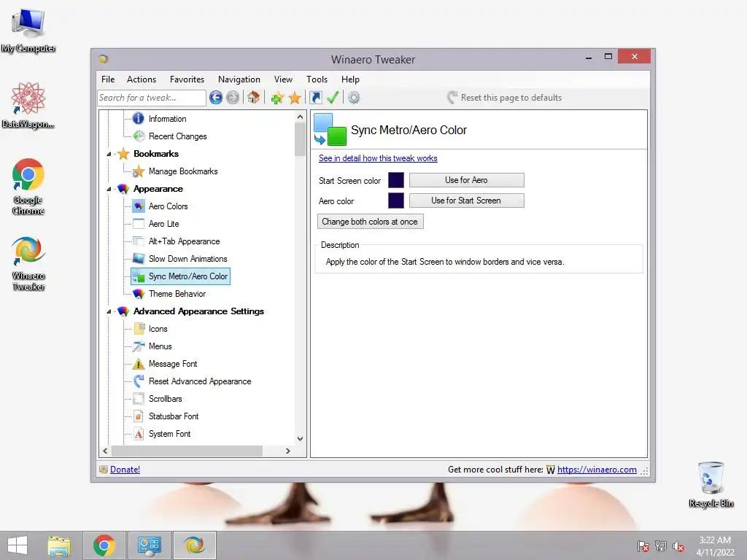Open settings via gear toolbar icon
Viewport: 747px width, 560px height.
pyautogui.click(x=354, y=98)
